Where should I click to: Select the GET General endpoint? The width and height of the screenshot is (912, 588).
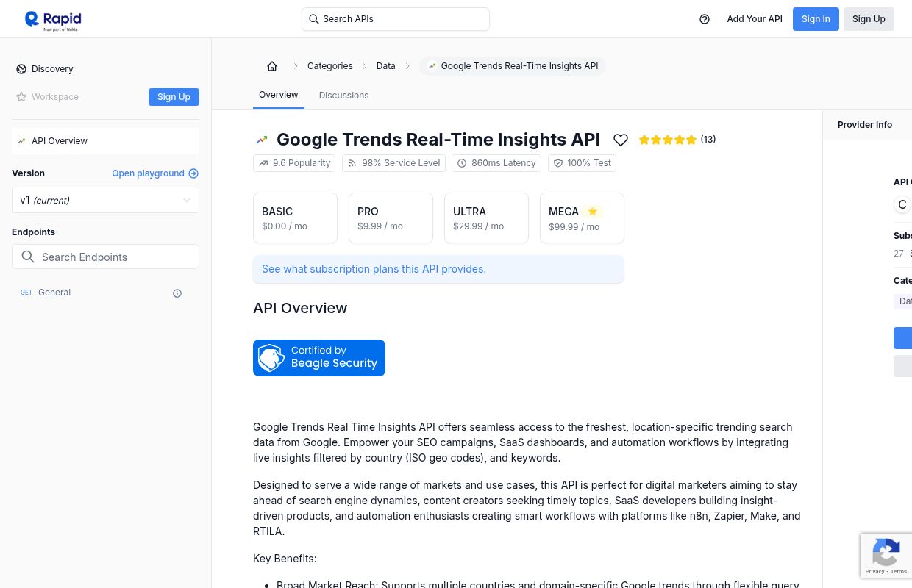(x=105, y=293)
